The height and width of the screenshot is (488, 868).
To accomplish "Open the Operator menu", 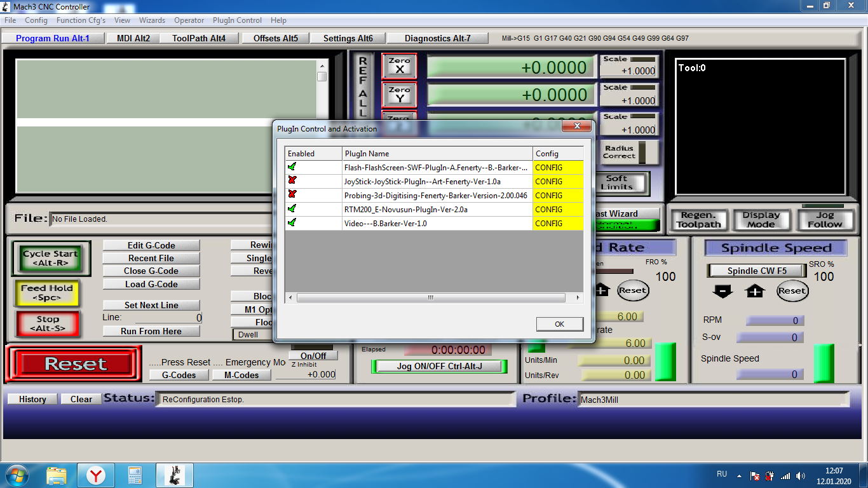I will (x=189, y=20).
